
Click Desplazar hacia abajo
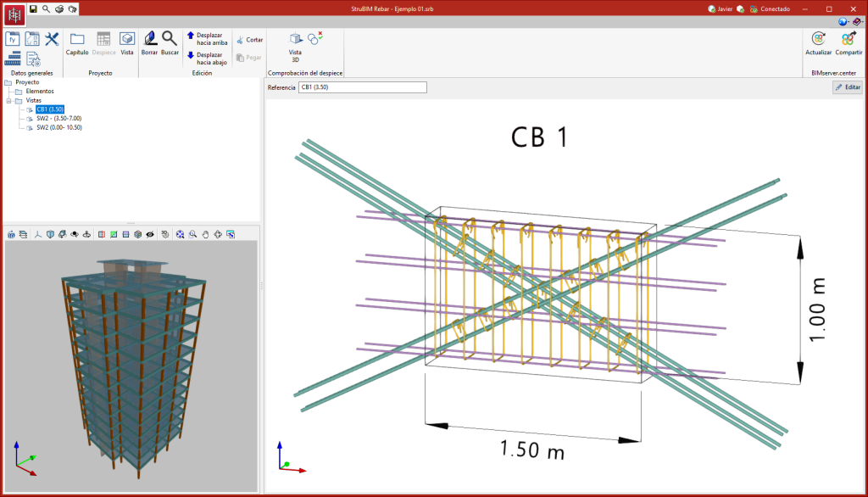click(x=207, y=59)
